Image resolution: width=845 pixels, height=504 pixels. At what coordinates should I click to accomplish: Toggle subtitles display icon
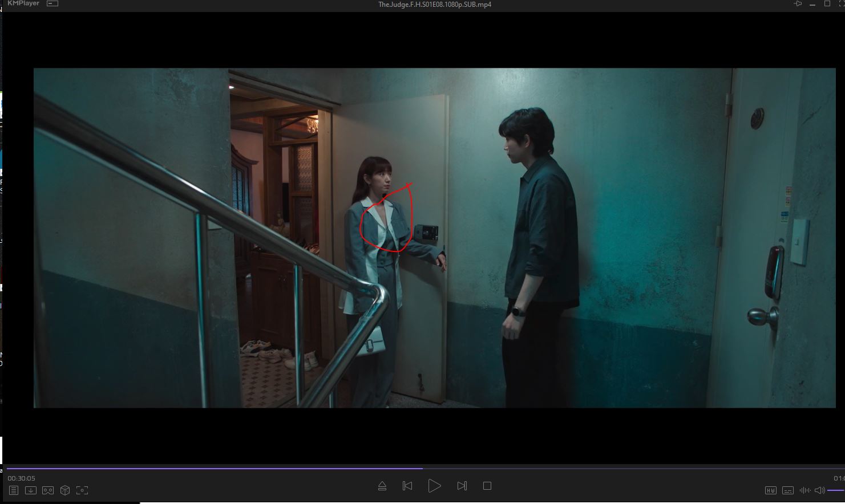click(x=788, y=490)
